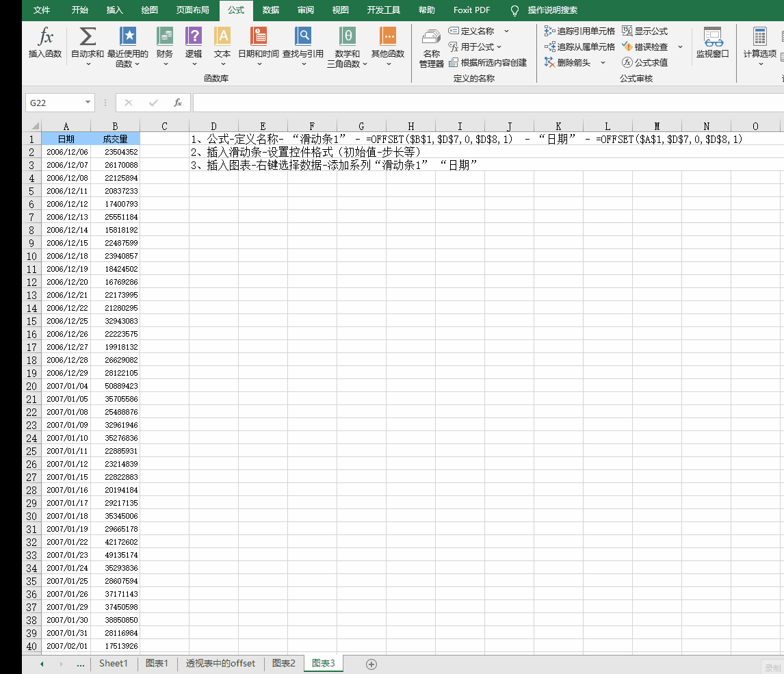Open the Name Manager (名称管理器)

pyautogui.click(x=431, y=48)
